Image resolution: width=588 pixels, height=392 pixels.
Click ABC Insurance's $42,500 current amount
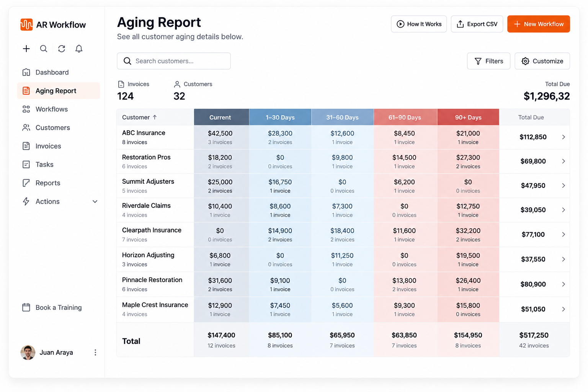(220, 133)
